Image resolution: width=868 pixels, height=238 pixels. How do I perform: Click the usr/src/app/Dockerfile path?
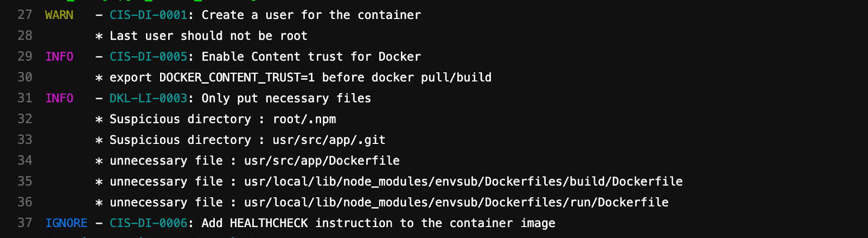[x=322, y=161]
